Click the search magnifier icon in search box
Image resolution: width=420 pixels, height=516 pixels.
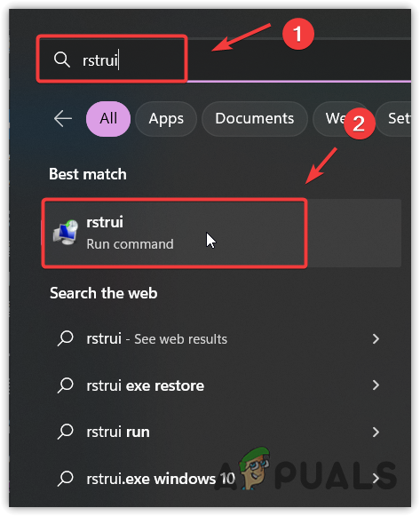(62, 60)
